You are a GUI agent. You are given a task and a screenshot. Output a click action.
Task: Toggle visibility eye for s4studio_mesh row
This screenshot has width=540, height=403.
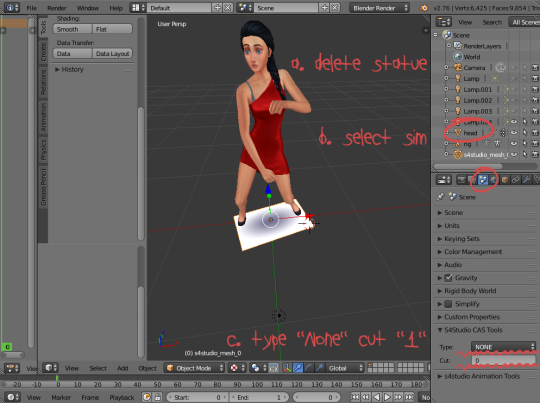513,155
